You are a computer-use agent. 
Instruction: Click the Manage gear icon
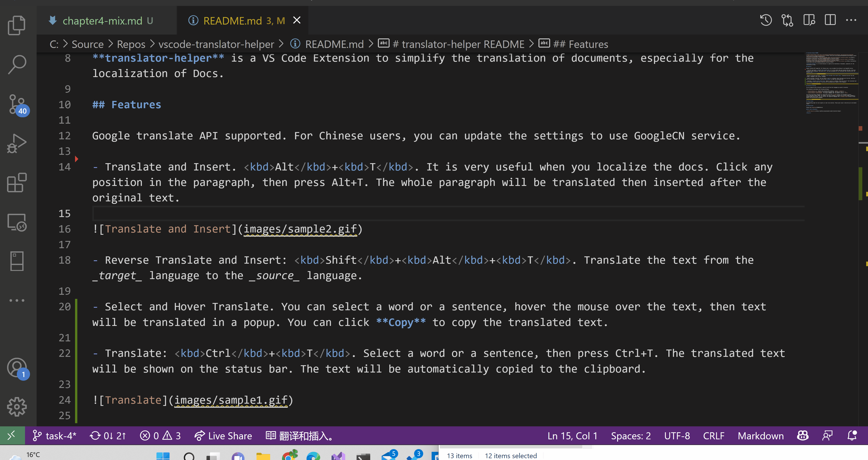pyautogui.click(x=17, y=407)
